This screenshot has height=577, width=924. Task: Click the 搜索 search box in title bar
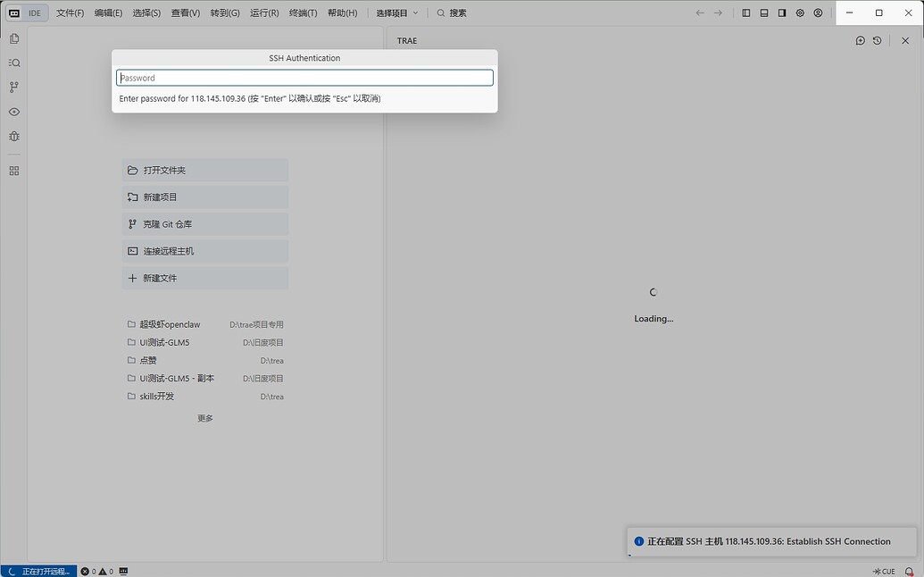pyautogui.click(x=452, y=13)
